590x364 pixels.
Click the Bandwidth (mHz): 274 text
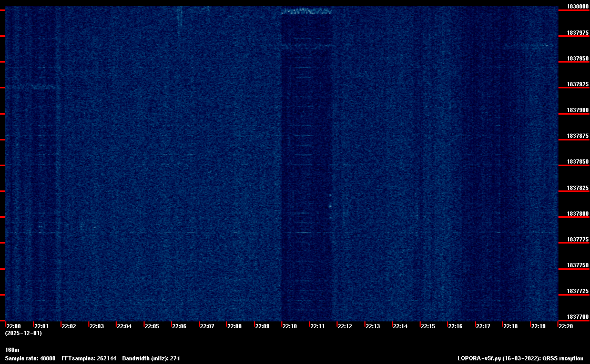pyautogui.click(x=151, y=358)
